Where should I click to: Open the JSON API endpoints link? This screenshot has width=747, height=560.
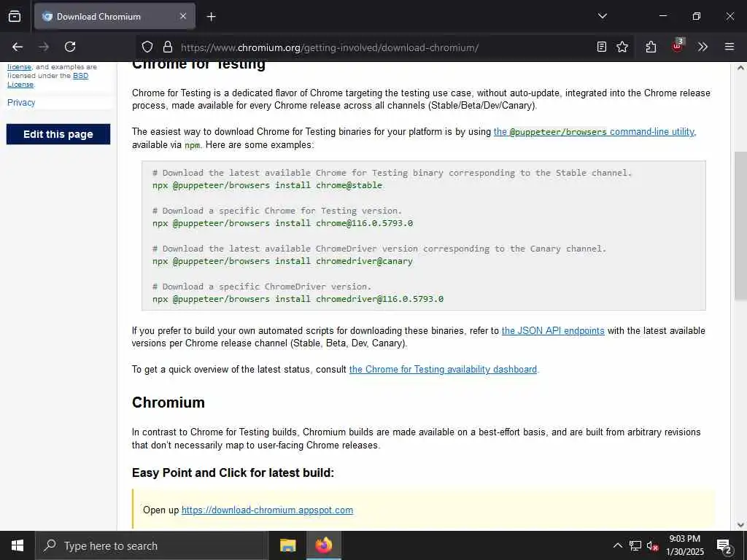tap(553, 330)
